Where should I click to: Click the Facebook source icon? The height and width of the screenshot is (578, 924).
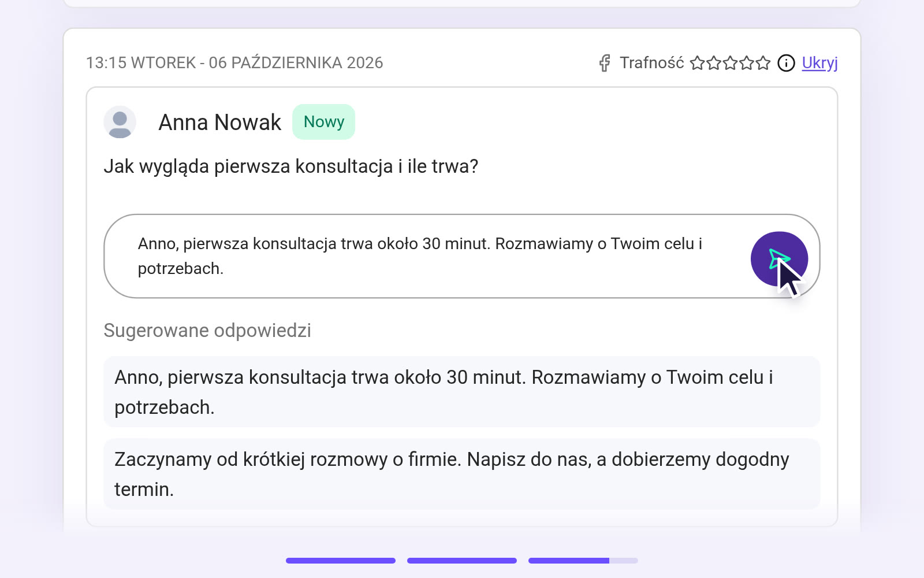point(604,63)
